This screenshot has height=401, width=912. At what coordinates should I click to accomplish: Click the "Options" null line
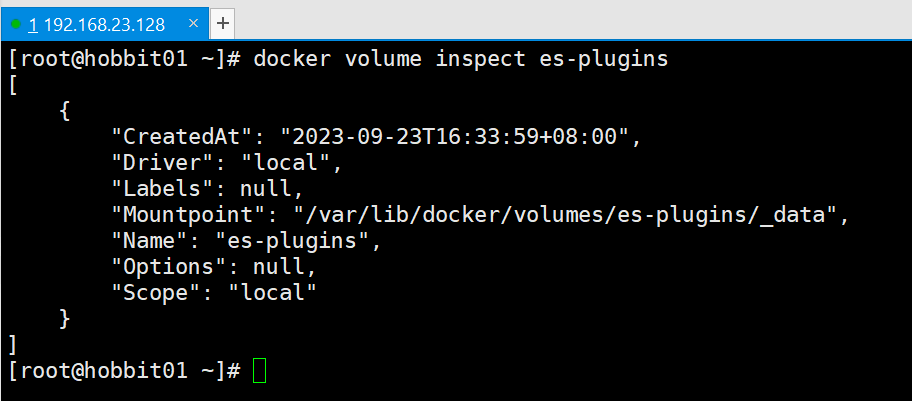[x=214, y=266]
